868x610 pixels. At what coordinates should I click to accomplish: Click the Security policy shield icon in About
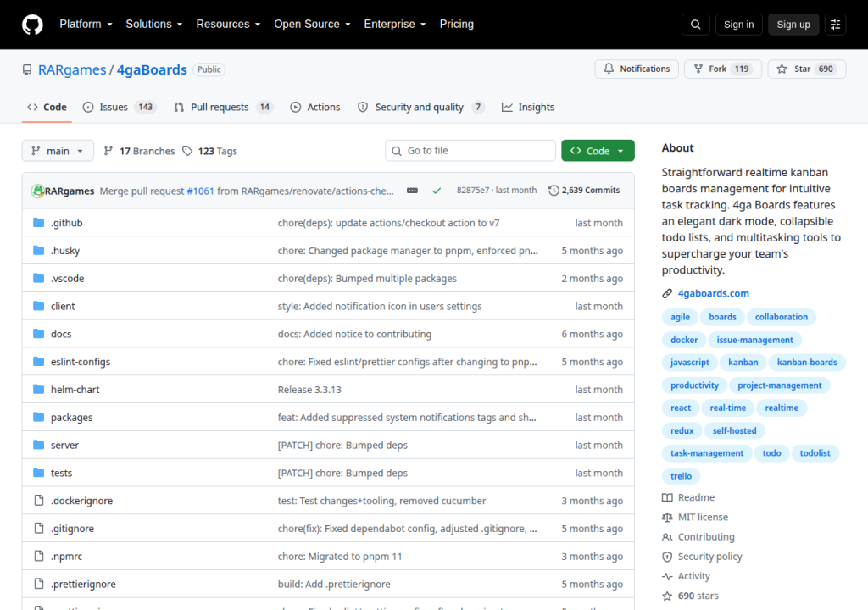point(667,557)
